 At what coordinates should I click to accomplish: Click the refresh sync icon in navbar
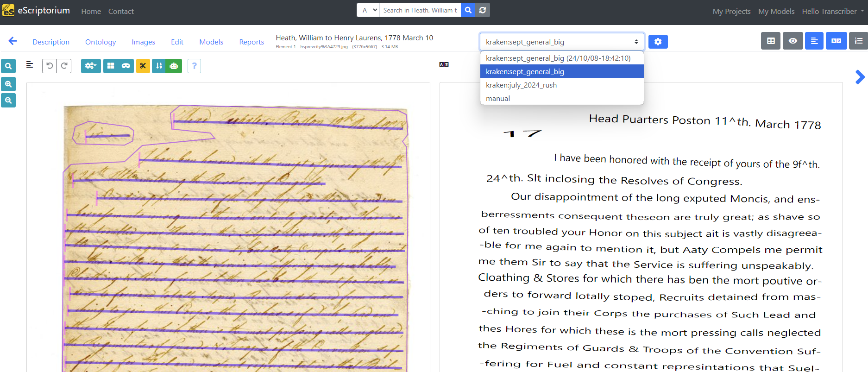click(x=483, y=10)
